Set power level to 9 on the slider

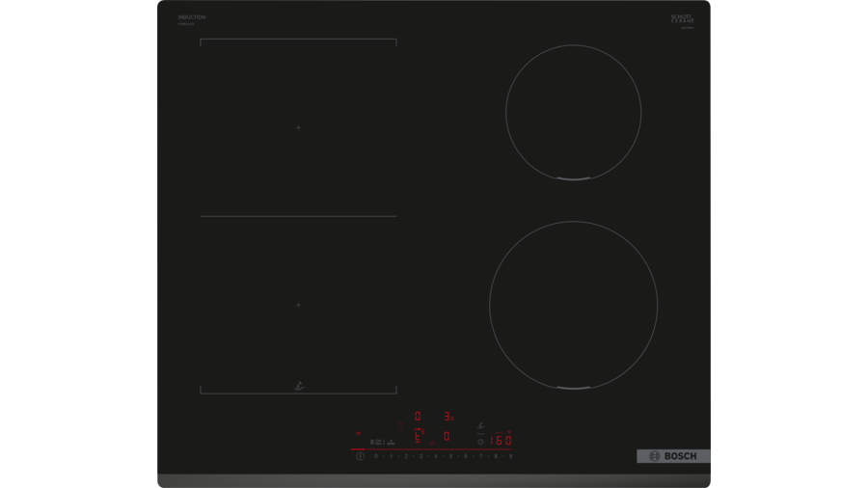click(x=510, y=456)
